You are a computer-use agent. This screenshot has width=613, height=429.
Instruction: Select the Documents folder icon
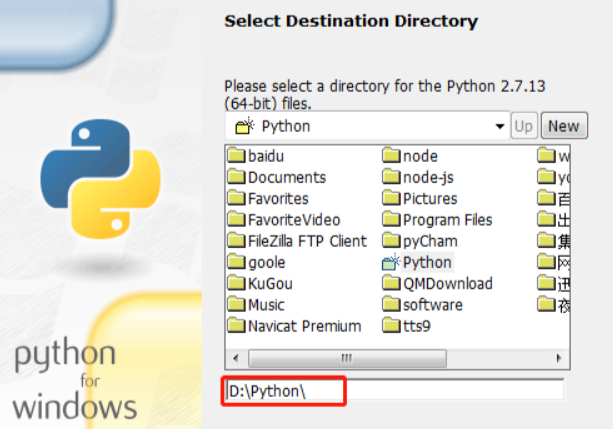pos(236,176)
